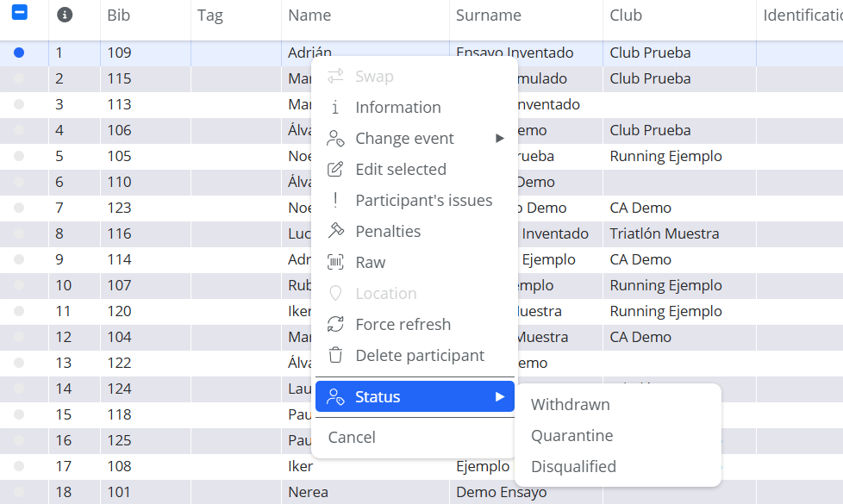Click the Information 'i' icon in menu

(x=335, y=108)
